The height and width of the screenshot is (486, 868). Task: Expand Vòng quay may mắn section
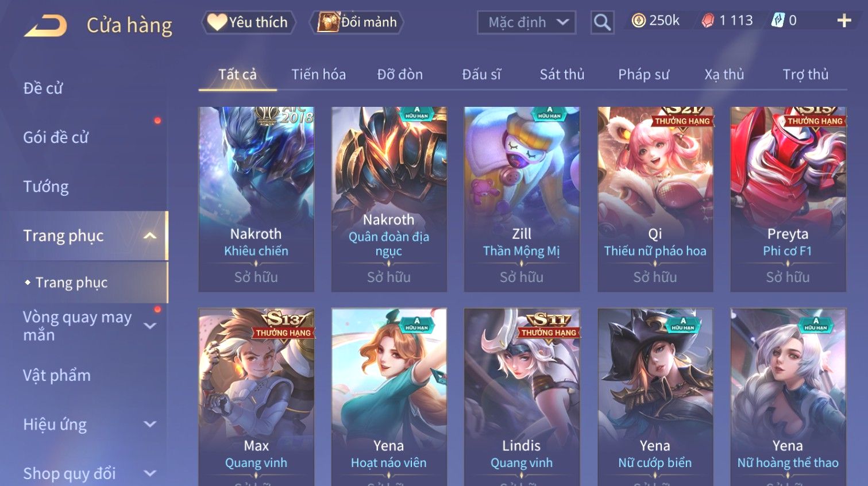[x=150, y=326]
